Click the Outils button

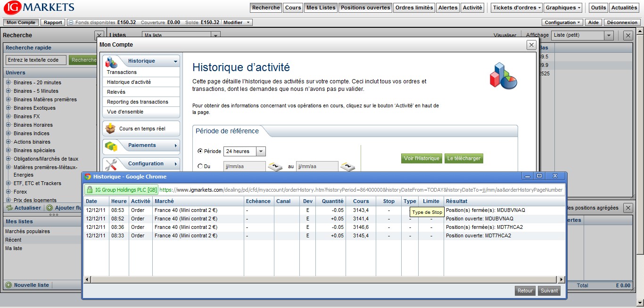coord(598,8)
